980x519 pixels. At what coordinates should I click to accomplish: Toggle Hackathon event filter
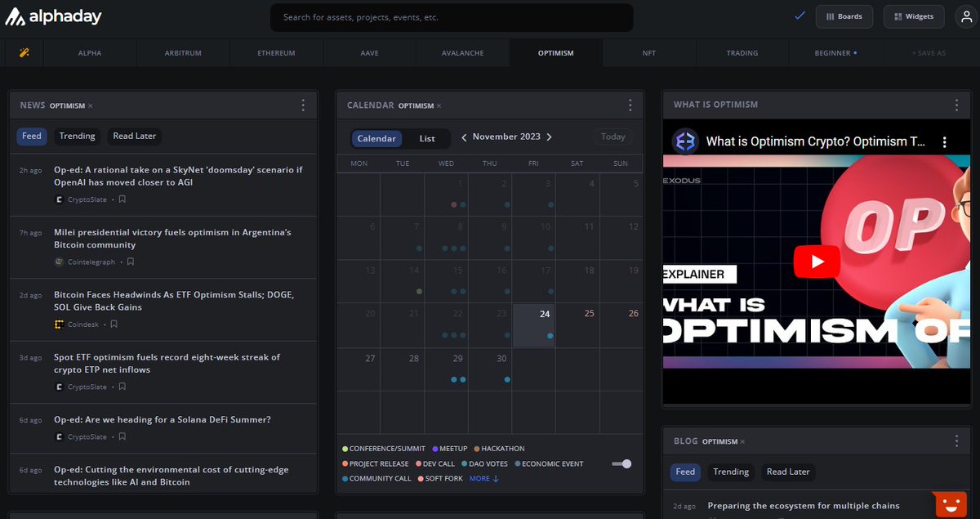[499, 449]
